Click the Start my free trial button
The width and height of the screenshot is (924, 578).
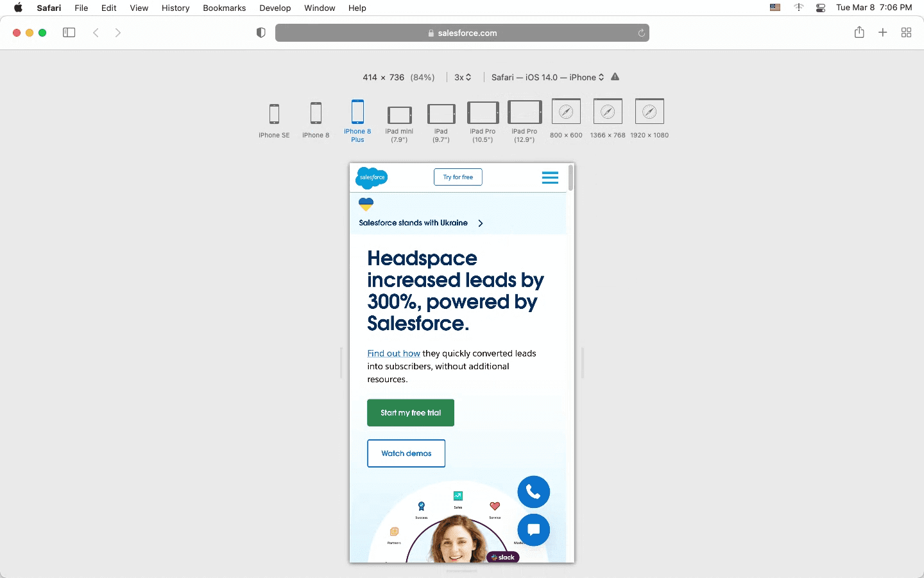pos(411,413)
